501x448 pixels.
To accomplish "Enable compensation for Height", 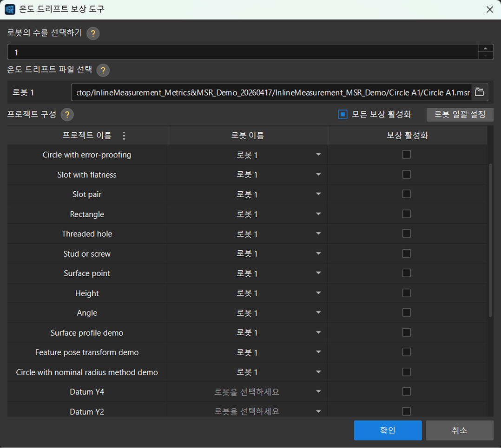I will click(406, 293).
